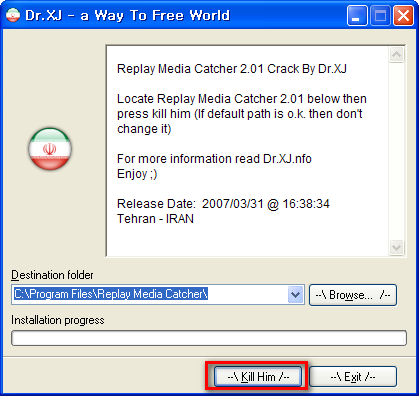The width and height of the screenshot is (419, 396).
Task: Open the Browse folder dialog
Action: point(353,295)
